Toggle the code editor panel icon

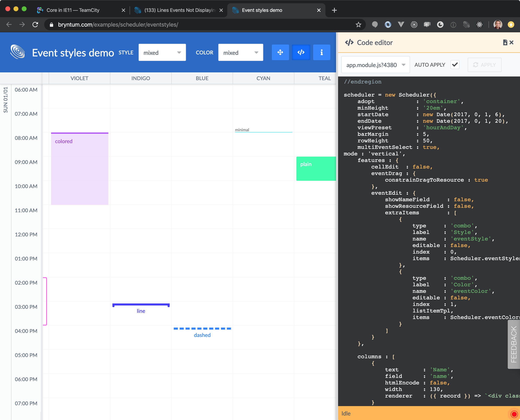pos(301,52)
